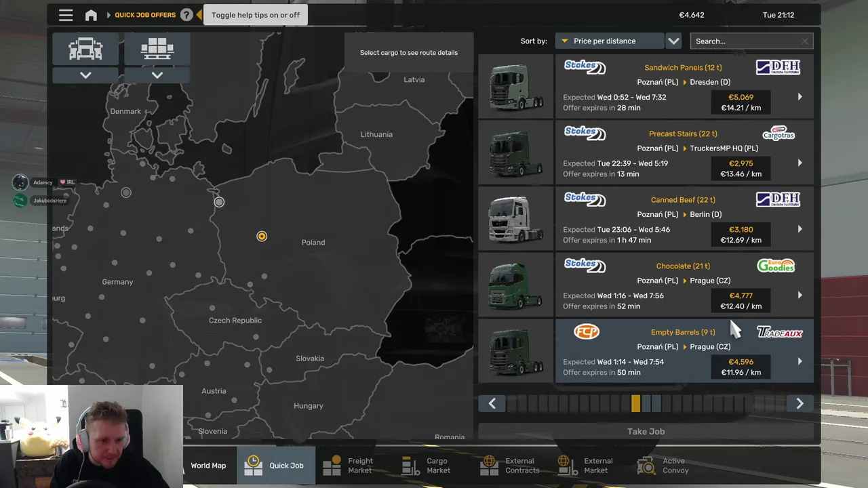Click the Tue 21:12 clock display
868x488 pixels.
778,15
